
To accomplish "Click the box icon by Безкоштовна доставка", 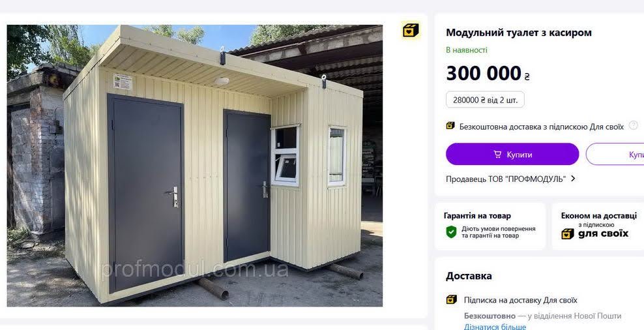I will tap(450, 126).
